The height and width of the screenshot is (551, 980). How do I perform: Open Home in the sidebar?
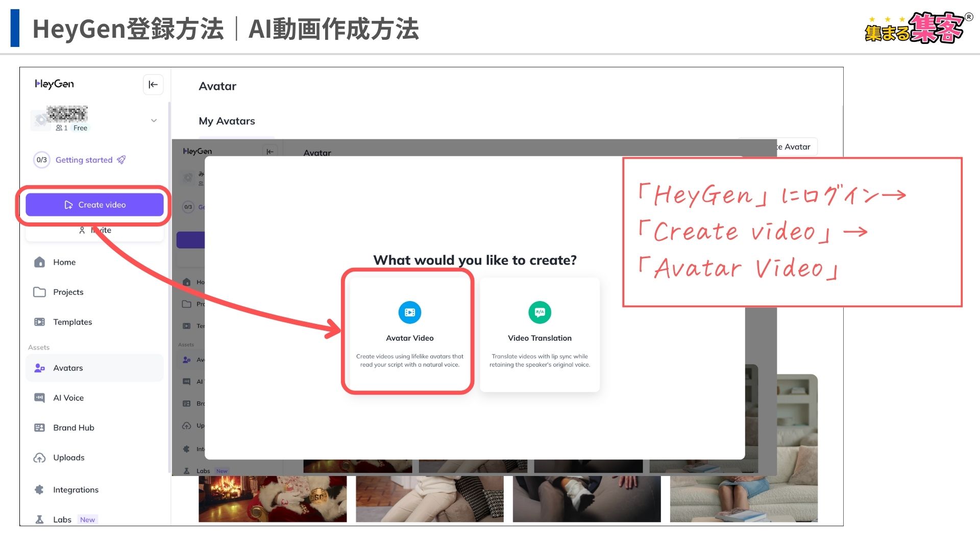(x=94, y=262)
